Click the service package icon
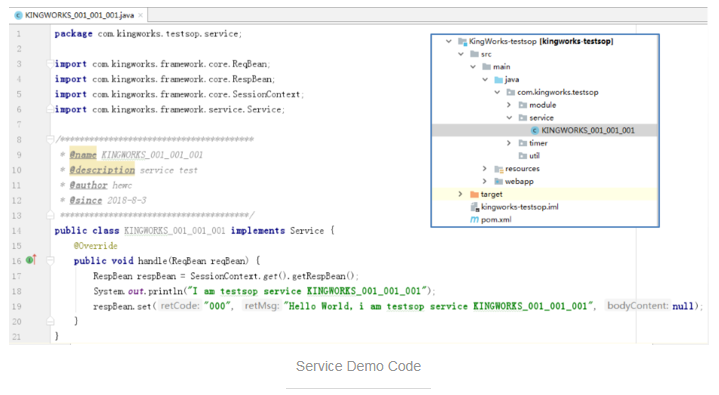The width and height of the screenshot is (719, 395). click(523, 118)
